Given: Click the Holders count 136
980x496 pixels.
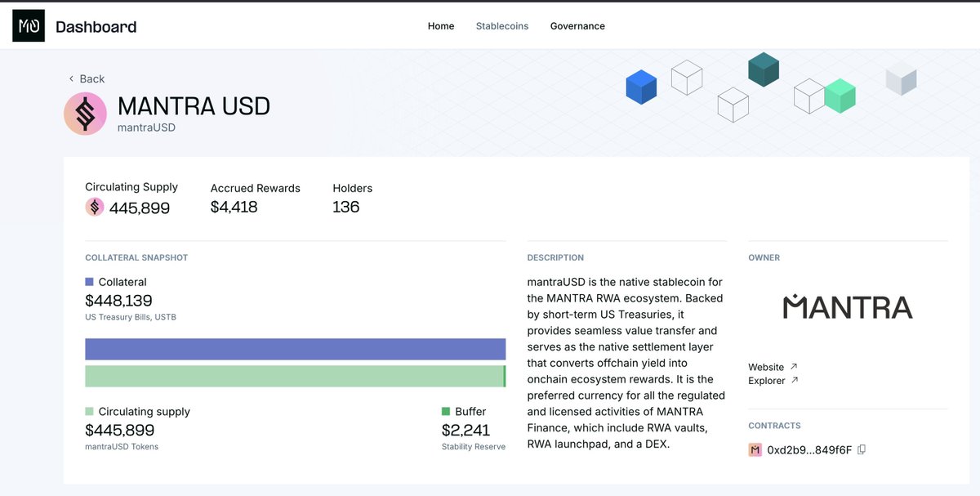Looking at the screenshot, I should (346, 207).
